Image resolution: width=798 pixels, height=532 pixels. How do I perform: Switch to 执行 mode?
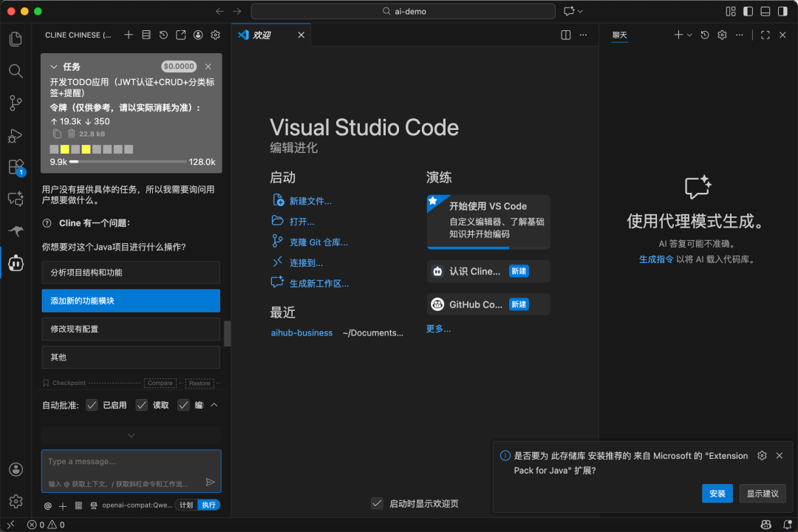(208, 505)
